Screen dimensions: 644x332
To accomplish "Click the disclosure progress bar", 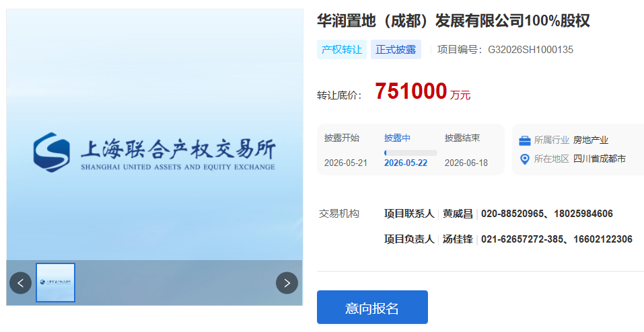I will pos(410,153).
